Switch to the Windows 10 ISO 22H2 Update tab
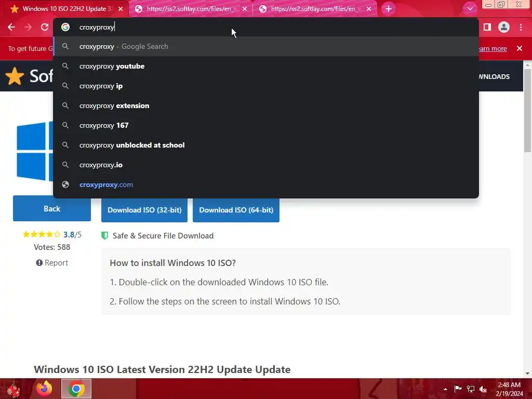The image size is (532, 399). tap(66, 9)
